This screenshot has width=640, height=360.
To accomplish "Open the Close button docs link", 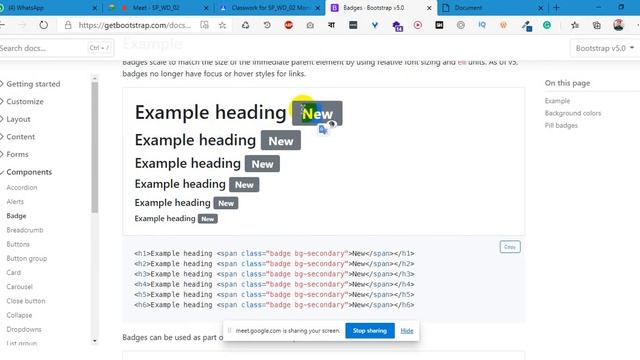I will 26,301.
